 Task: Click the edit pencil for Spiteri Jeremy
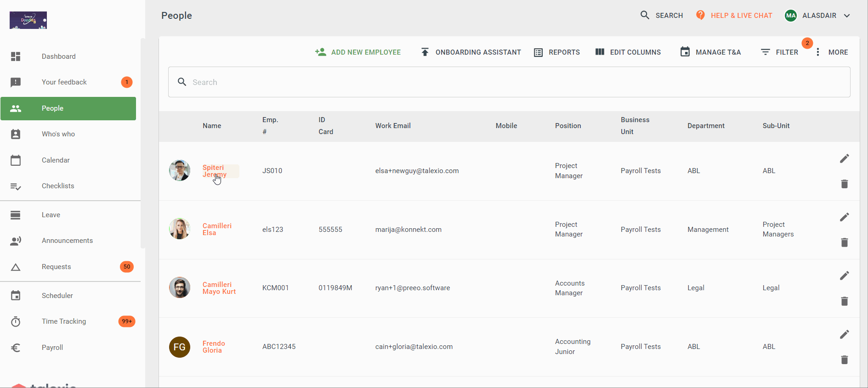pyautogui.click(x=845, y=158)
